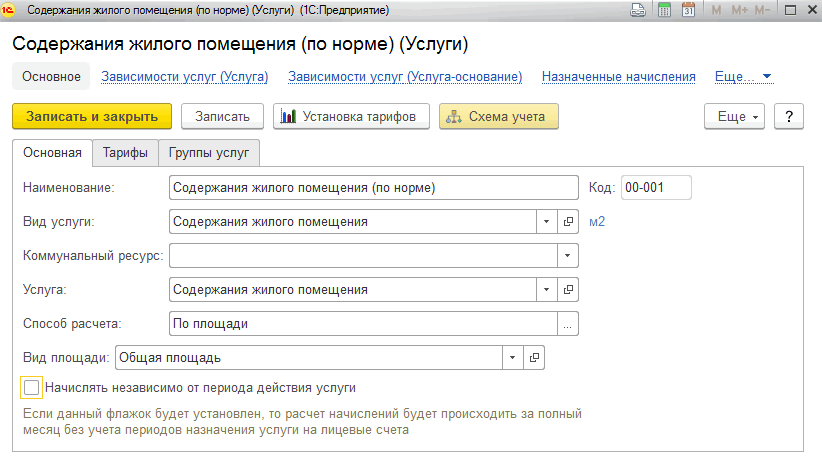Viewport: 822px width, 460px height.
Task: Open the Еще dropdown button on toolbar
Action: coord(734,116)
